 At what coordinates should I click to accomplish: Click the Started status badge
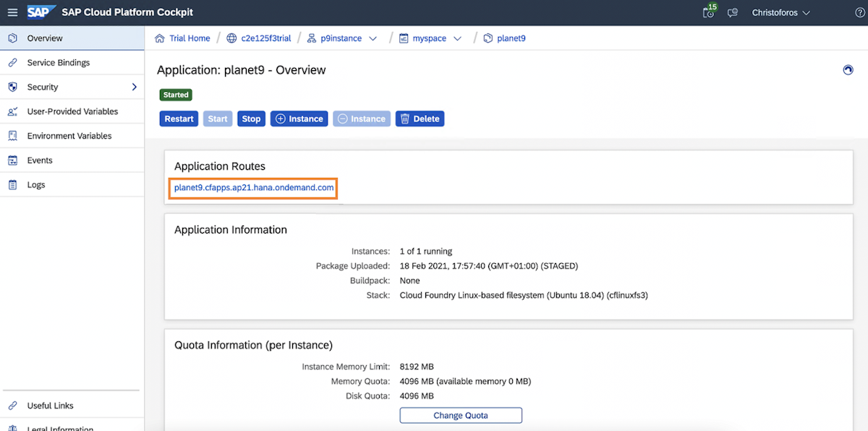176,95
